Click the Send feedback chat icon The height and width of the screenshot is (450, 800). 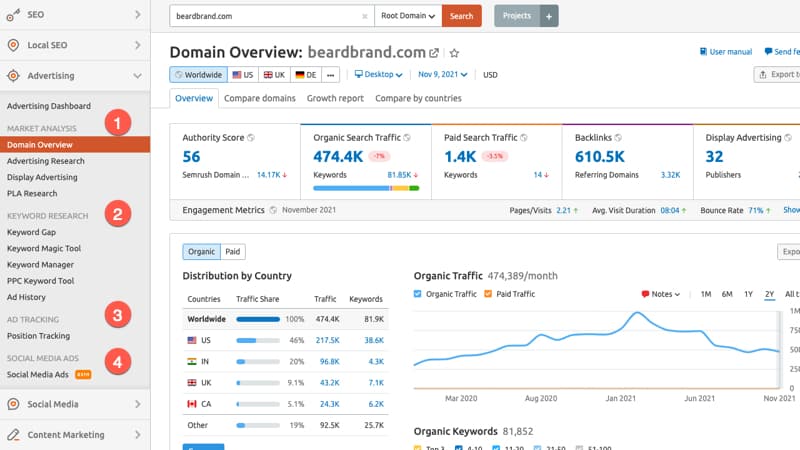[768, 52]
